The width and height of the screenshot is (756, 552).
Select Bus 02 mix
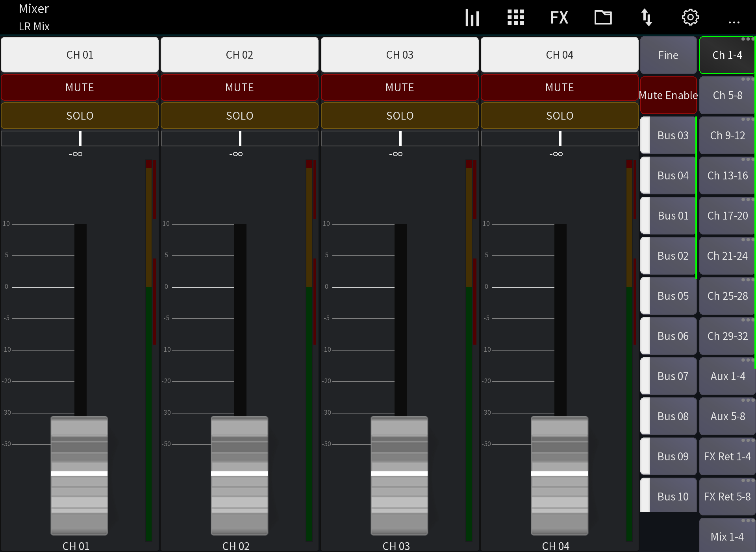668,256
